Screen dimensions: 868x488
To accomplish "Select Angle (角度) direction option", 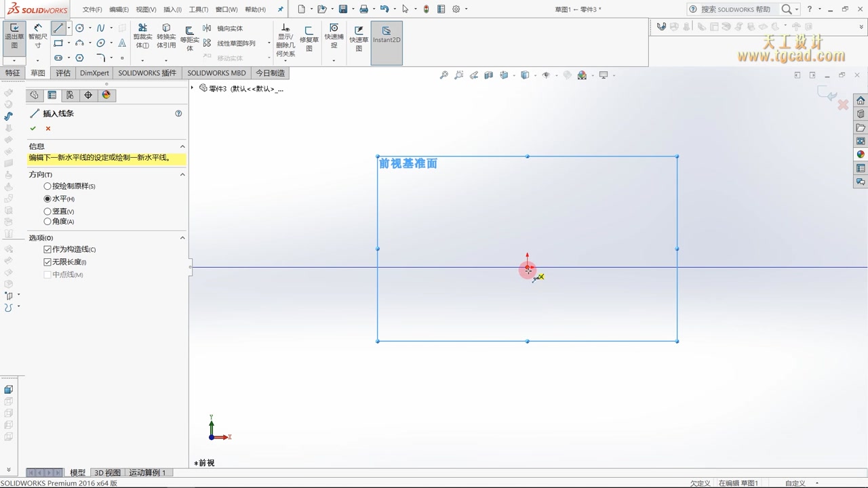I will (59, 222).
